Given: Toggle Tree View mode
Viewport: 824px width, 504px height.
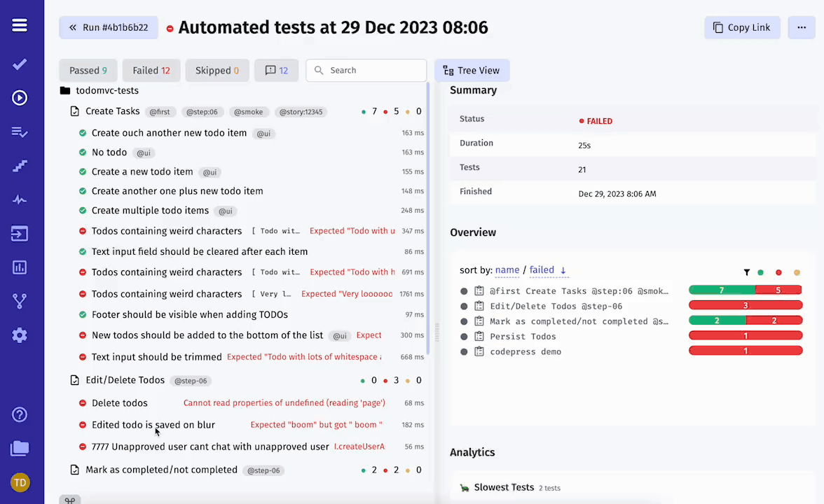Looking at the screenshot, I should point(472,70).
